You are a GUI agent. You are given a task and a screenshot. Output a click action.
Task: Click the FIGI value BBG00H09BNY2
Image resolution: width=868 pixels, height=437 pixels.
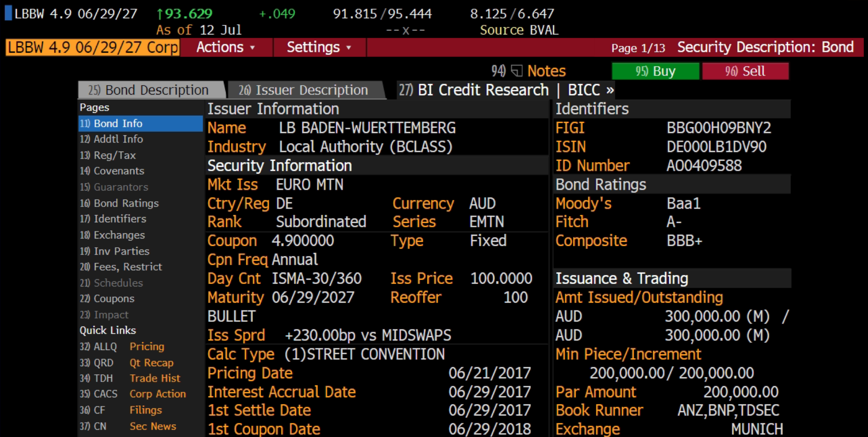pos(719,128)
